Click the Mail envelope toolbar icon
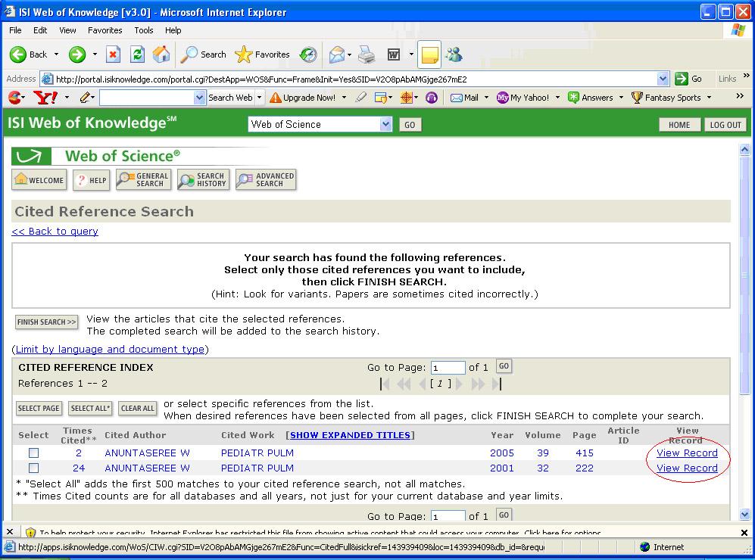 click(337, 54)
